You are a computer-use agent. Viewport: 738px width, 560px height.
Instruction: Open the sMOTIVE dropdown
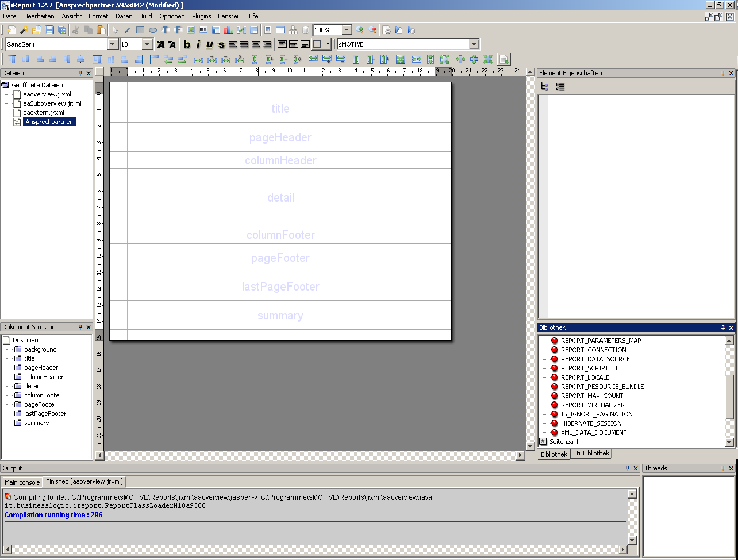[x=474, y=44]
